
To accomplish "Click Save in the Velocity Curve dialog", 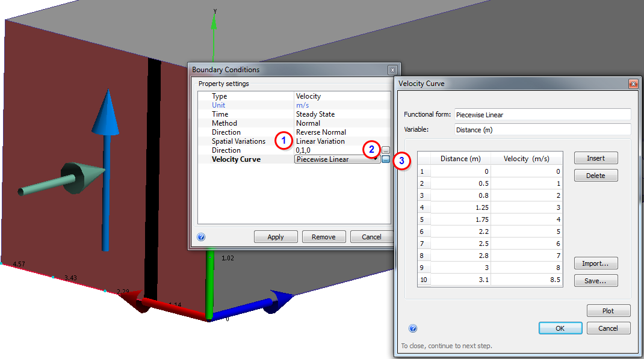I will [x=595, y=280].
